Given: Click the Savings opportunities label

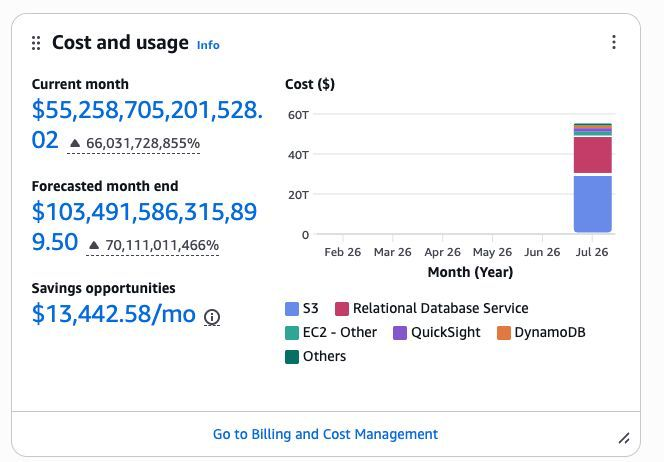Looking at the screenshot, I should click(x=103, y=288).
